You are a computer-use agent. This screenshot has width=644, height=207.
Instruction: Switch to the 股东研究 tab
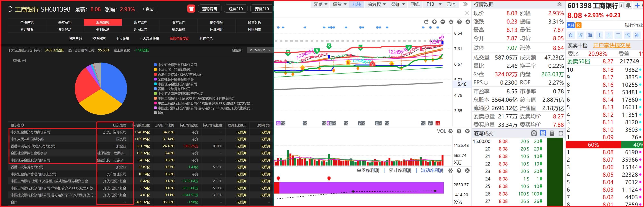103,22
